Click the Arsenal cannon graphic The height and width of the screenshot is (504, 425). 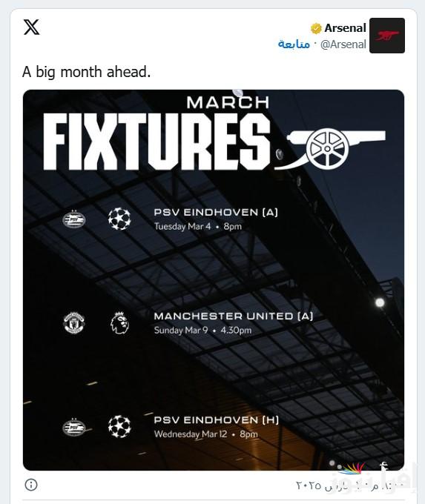pos(330,150)
